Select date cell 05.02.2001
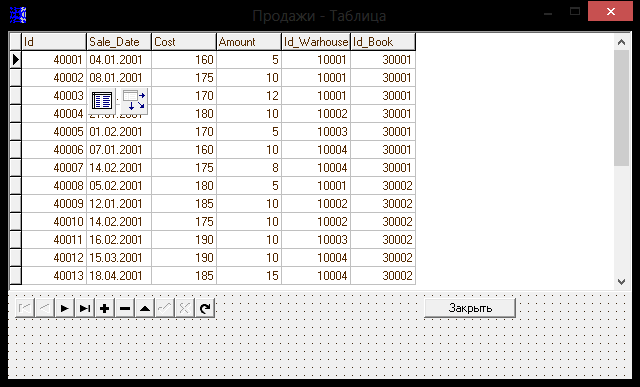This screenshot has height=387, width=640. pos(119,185)
